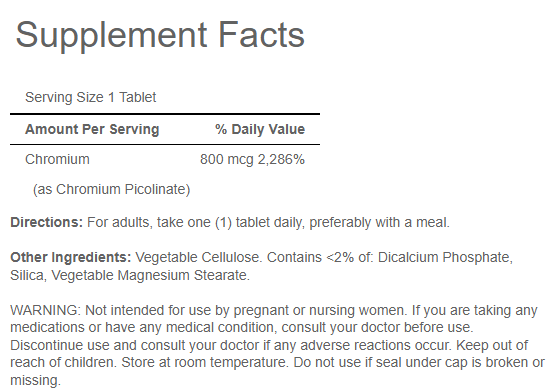
Task: Click the Dicalcium Phosphate ingredient text
Action: tap(445, 257)
